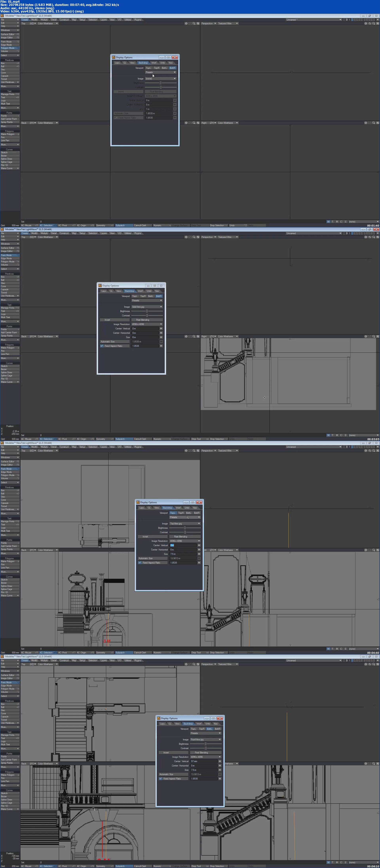This screenshot has width=380, height=868.
Task: Click Center: Vertical arrows in FrontView.jpg dialog
Action: (x=220, y=761)
